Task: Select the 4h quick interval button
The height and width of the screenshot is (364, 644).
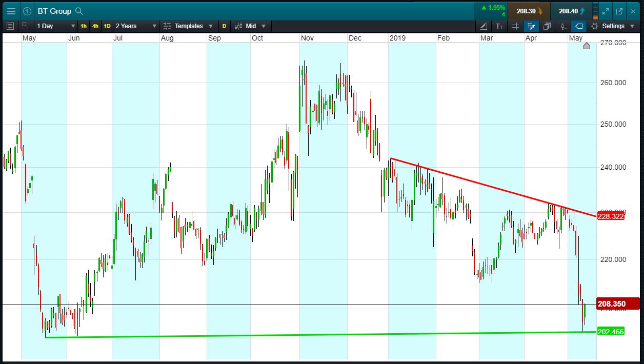Action: click(95, 26)
